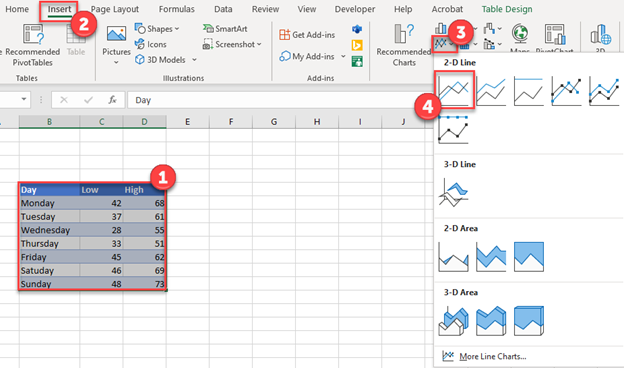Screen dimensions: 624x368
Task: Click the formula bar Enter checkmark icon
Action: coord(88,100)
